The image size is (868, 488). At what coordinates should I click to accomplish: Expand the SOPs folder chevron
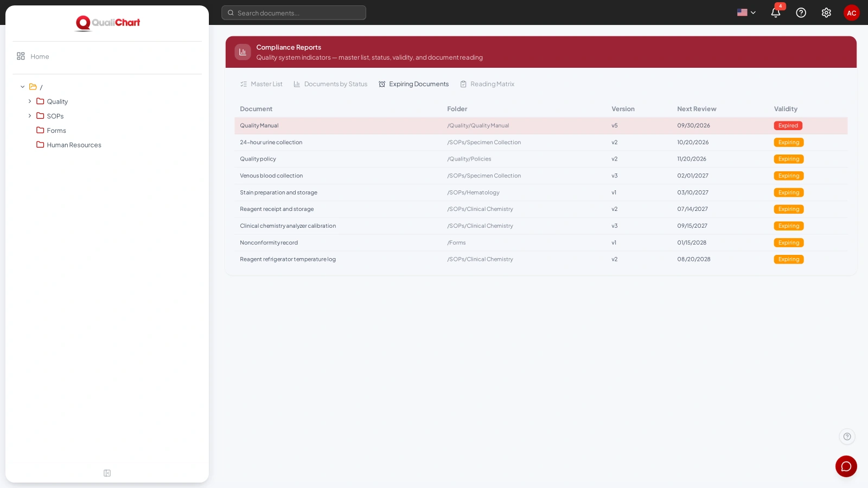coord(30,116)
